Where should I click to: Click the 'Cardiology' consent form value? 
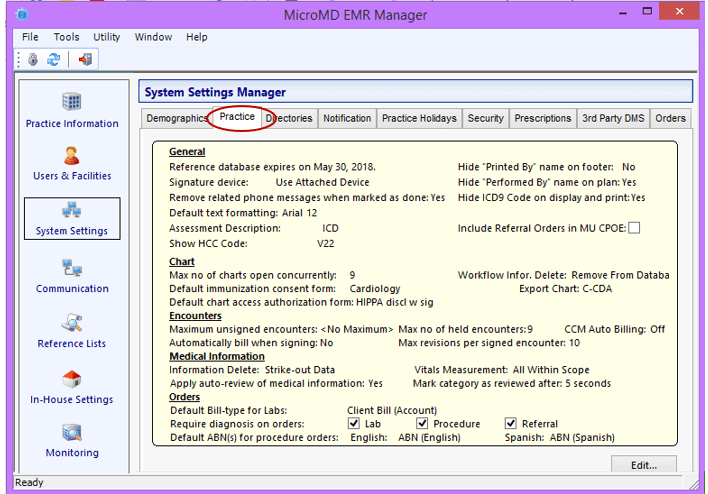click(375, 289)
